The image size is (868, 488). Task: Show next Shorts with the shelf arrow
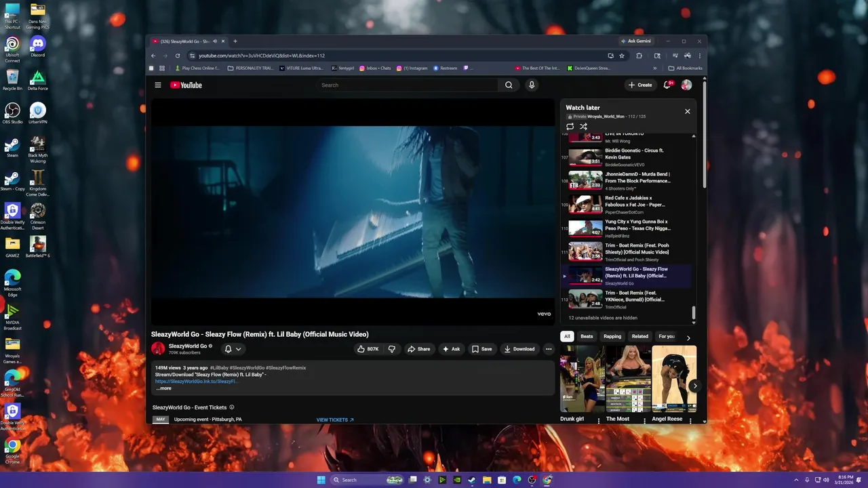point(694,386)
